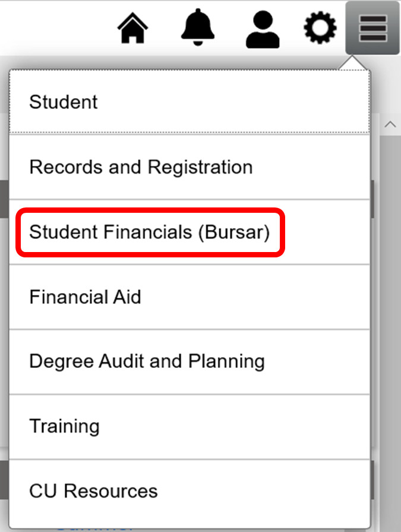Image resolution: width=401 pixels, height=532 pixels.
Task: Click the blue link partly hidden below the menu
Action: click(95, 528)
